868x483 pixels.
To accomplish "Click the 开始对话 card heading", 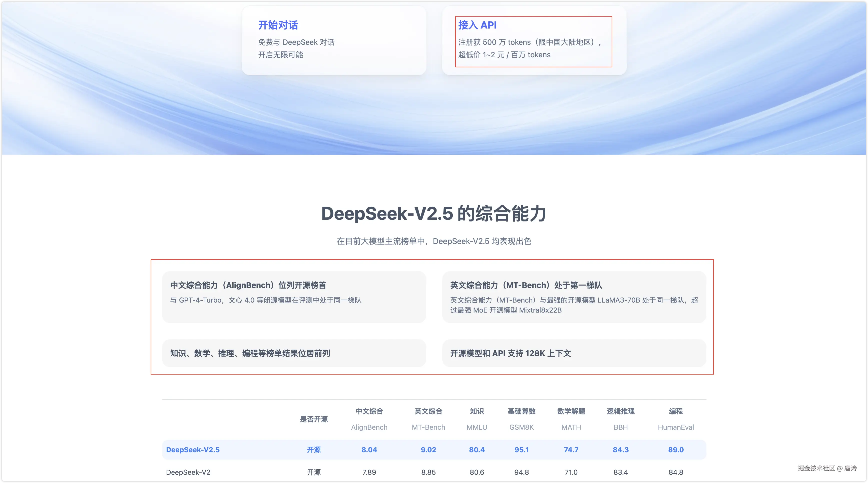I will (x=278, y=25).
